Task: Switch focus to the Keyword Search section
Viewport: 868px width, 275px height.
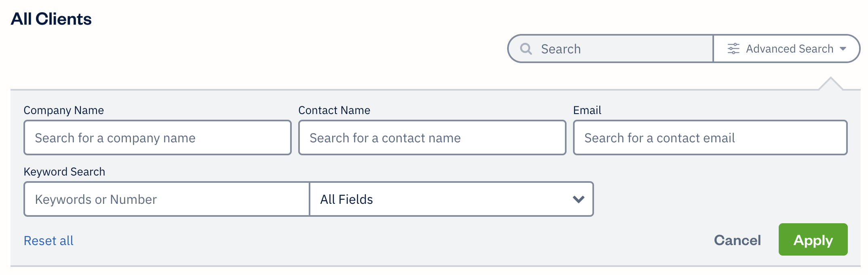Action: 65,171
